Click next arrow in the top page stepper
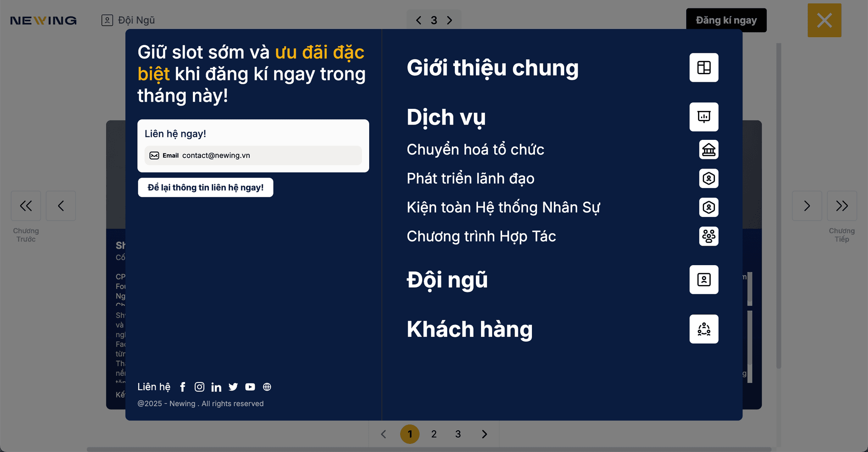The height and width of the screenshot is (452, 868). (450, 20)
